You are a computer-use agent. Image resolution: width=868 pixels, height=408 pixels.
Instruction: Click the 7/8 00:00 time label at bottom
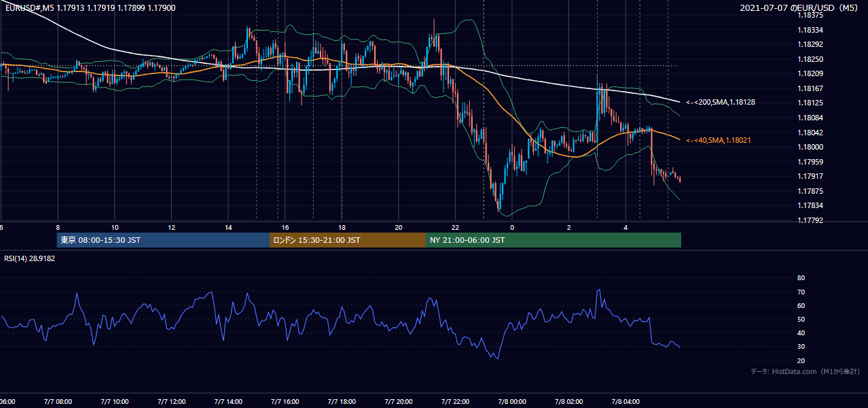tap(512, 402)
